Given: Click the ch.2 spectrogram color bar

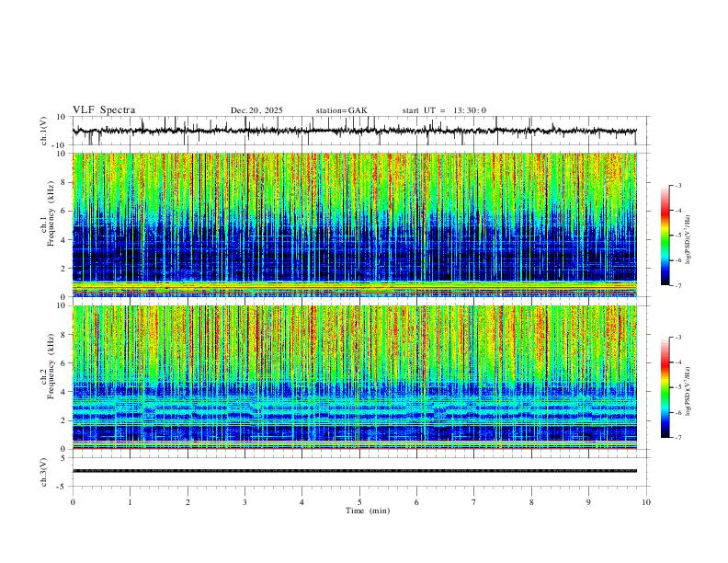Looking at the screenshot, I should point(665,387).
